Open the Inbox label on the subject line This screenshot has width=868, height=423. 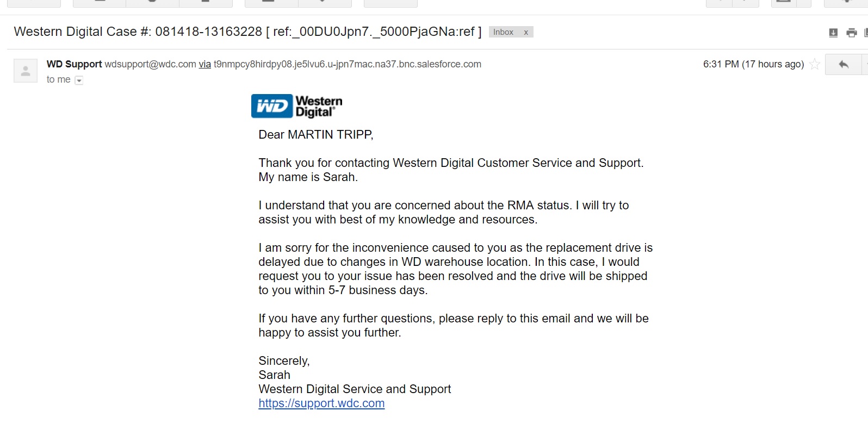(x=503, y=32)
